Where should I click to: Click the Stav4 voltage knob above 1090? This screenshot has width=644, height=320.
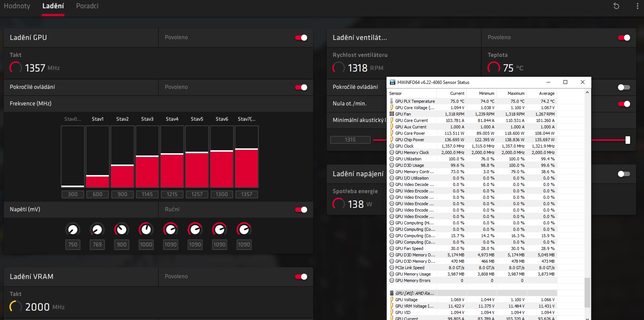coord(171,229)
